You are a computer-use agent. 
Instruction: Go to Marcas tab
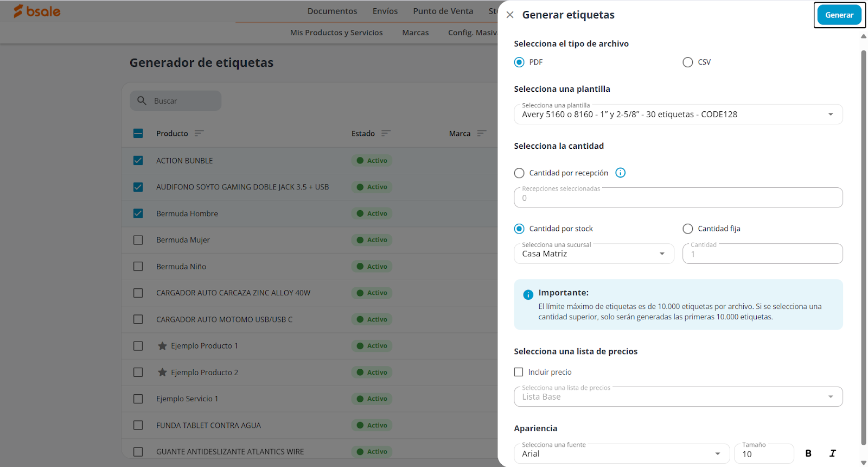(416, 33)
